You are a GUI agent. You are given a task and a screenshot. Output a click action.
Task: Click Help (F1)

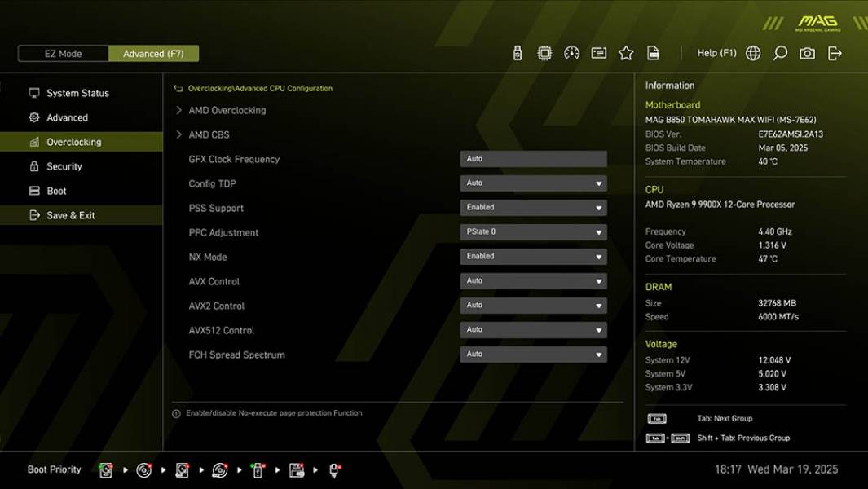[x=717, y=53]
